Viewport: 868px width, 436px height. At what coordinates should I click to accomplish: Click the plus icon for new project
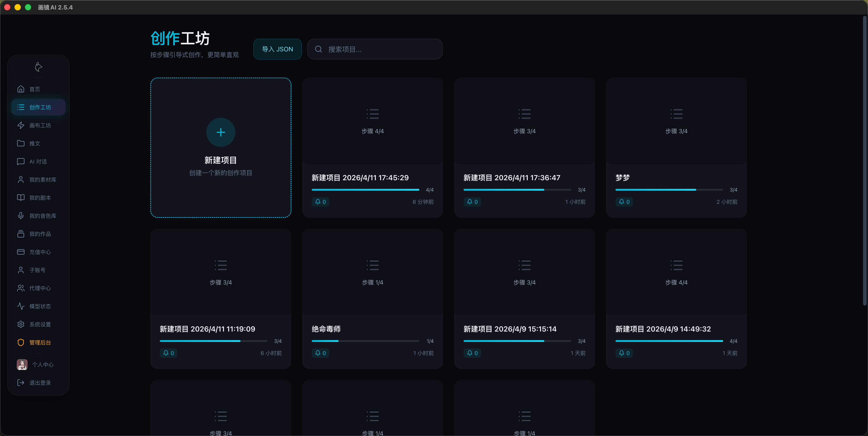click(221, 132)
